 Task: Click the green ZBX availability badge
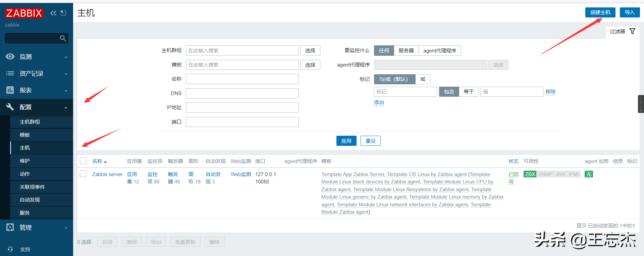click(530, 174)
